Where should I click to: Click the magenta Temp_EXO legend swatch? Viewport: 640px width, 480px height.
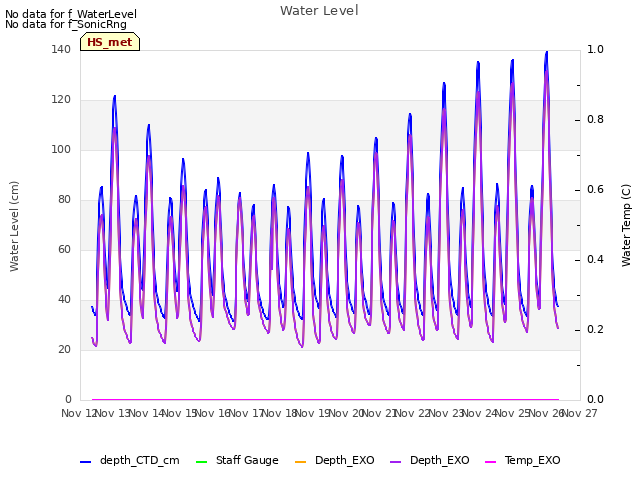[x=490, y=462]
